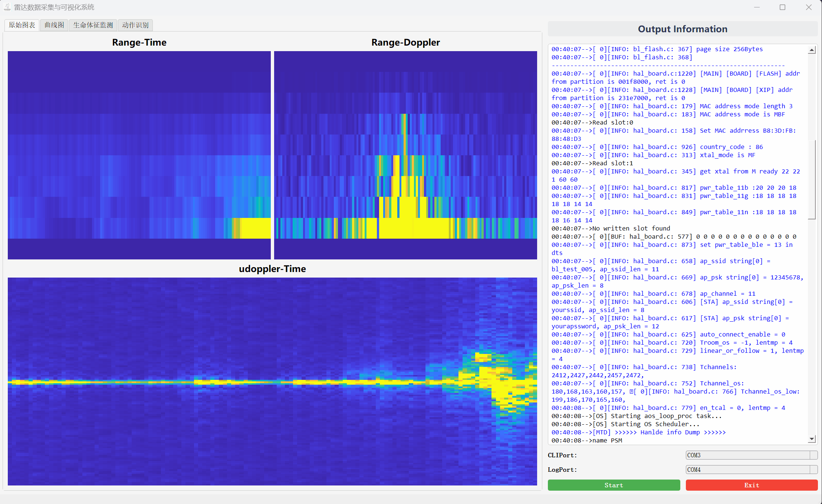Viewport: 822px width, 504px height.
Task: Click the Range-Time heatmap plot
Action: (x=139, y=155)
